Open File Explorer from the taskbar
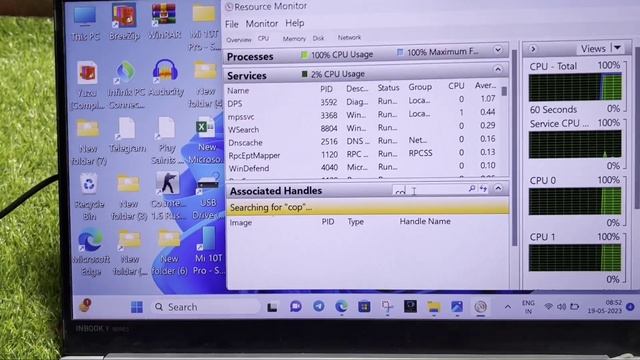The width and height of the screenshot is (640, 360). click(433, 306)
